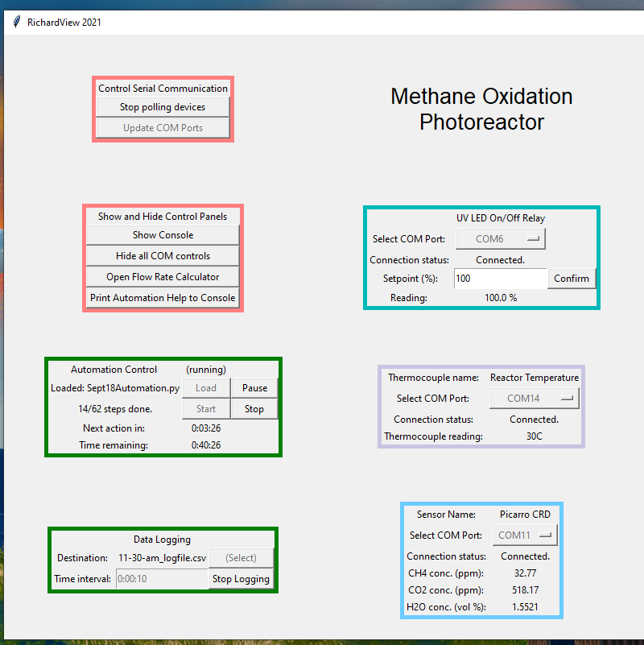Stop polling devices

[163, 107]
